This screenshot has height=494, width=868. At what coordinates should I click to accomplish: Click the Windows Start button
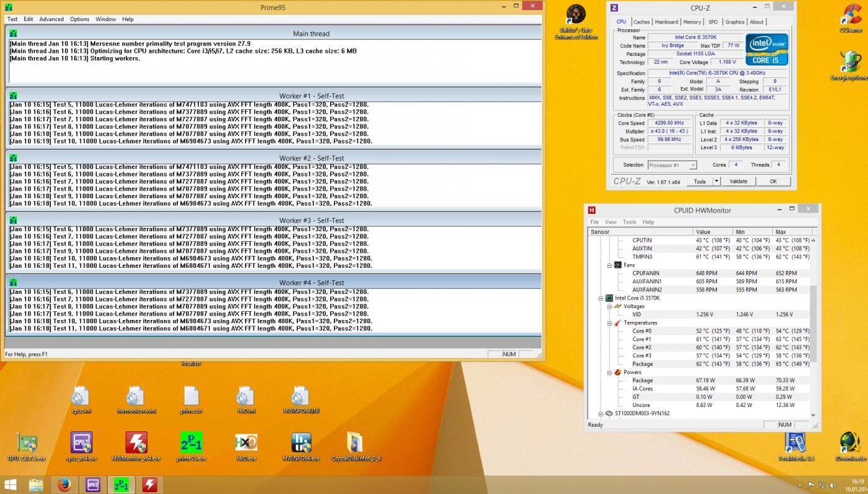point(11,485)
